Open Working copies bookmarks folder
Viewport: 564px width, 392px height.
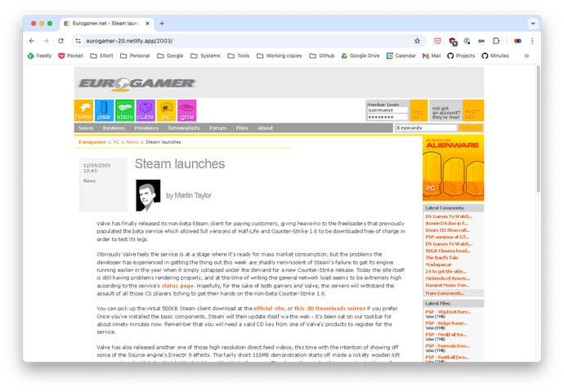point(279,56)
